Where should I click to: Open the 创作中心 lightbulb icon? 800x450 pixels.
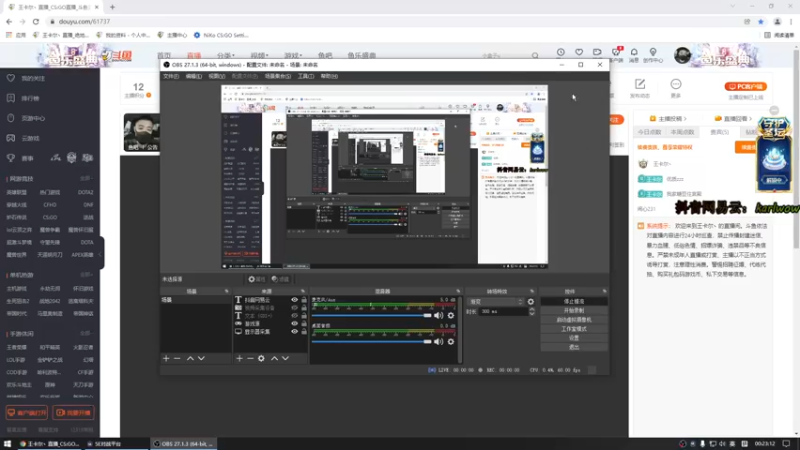[x=653, y=52]
